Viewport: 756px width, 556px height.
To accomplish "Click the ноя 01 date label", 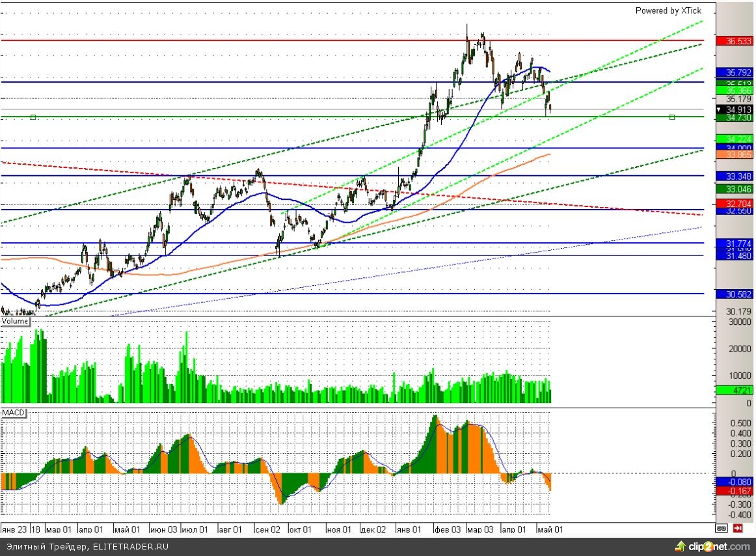I will pos(339,529).
